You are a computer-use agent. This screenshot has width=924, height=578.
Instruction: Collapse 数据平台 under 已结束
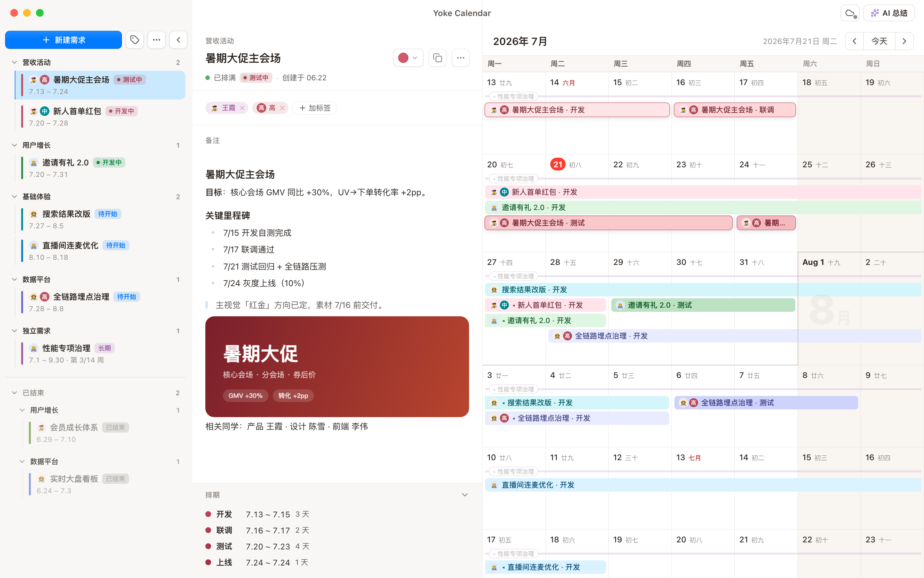(x=22, y=461)
